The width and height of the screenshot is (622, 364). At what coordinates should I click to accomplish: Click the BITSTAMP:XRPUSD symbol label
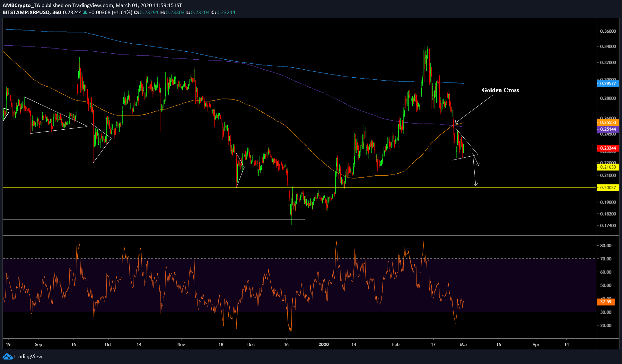coord(26,12)
